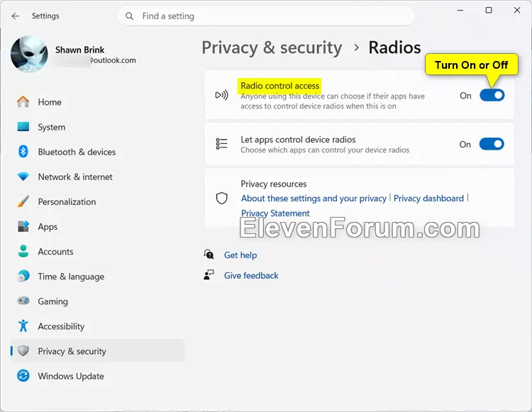
Task: Close the Settings window
Action: [517, 10]
